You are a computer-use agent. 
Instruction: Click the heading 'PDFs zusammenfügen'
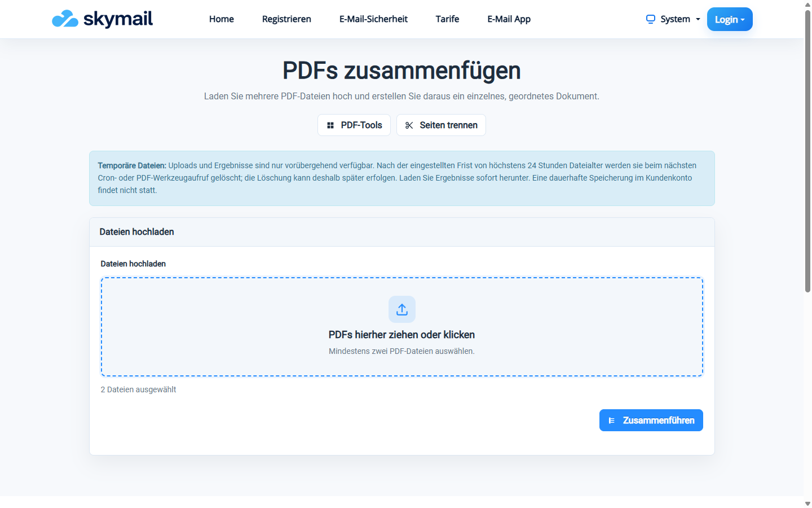click(401, 71)
